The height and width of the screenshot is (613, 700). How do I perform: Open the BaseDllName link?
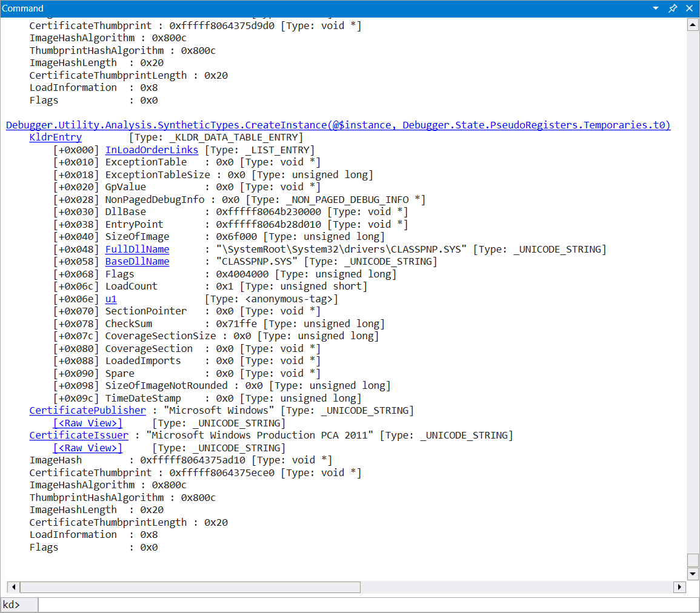[x=137, y=262]
